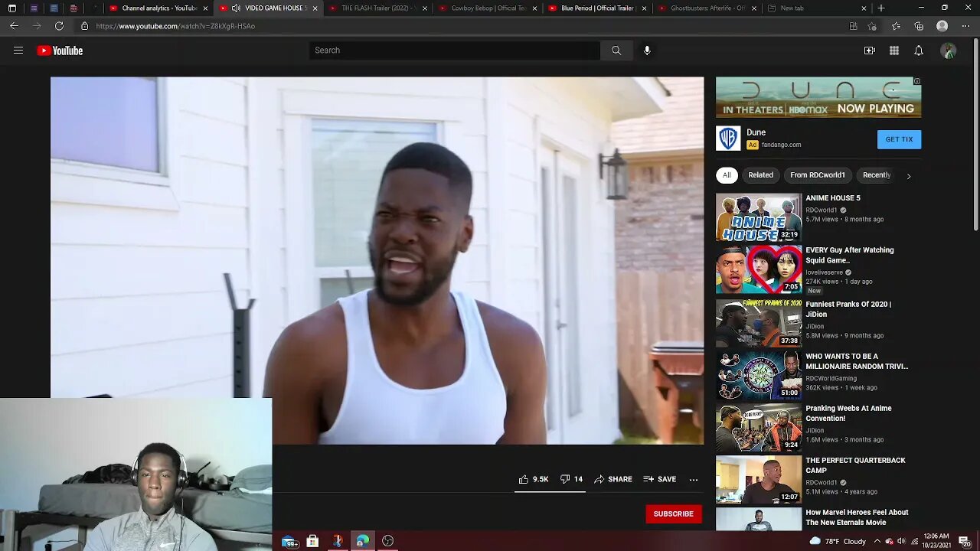Click the browser address bar URL
980x551 pixels.
[175, 26]
